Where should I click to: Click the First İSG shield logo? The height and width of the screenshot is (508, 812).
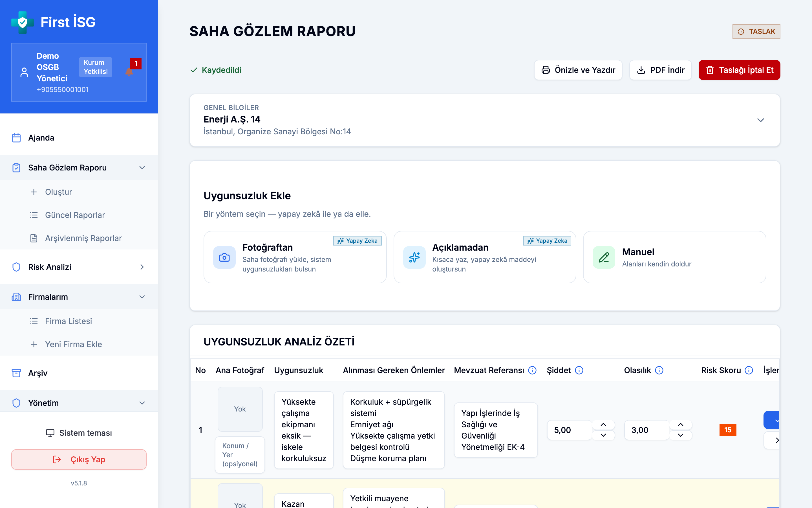pos(23,22)
